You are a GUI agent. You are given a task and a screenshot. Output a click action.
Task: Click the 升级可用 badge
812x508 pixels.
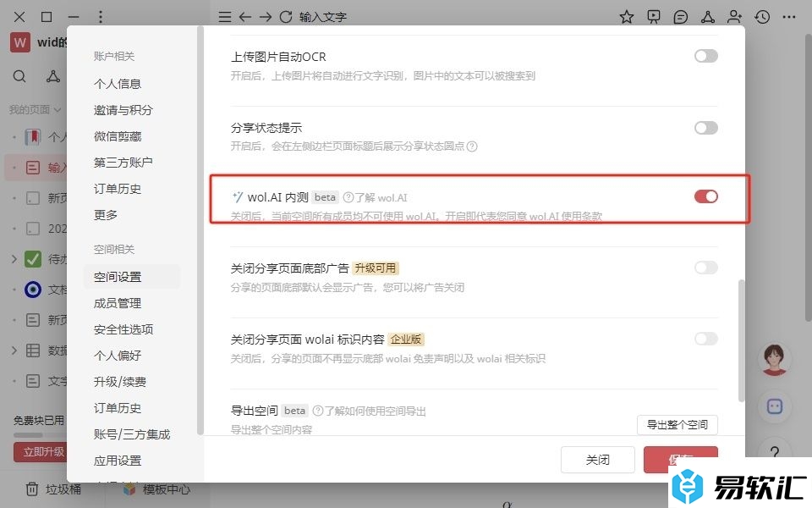point(376,268)
